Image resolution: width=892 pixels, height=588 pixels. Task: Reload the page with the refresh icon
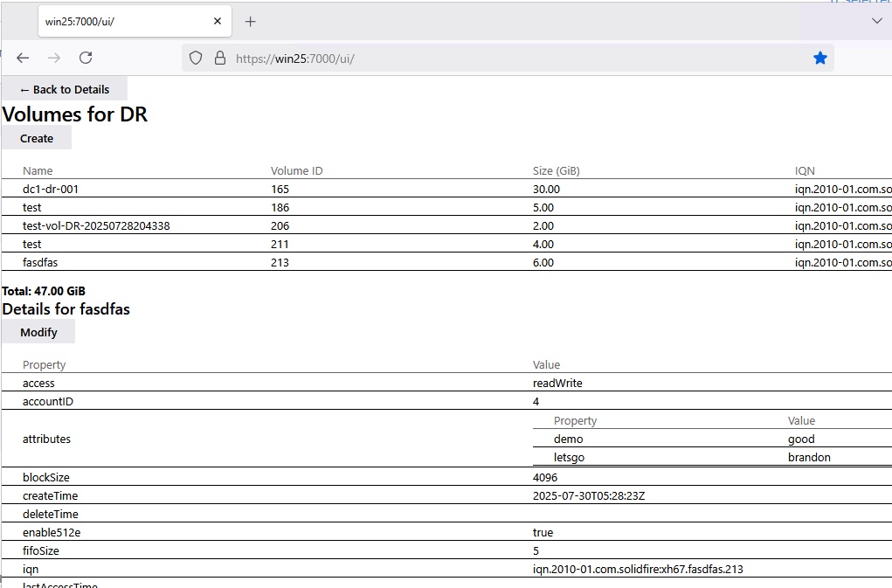(86, 58)
